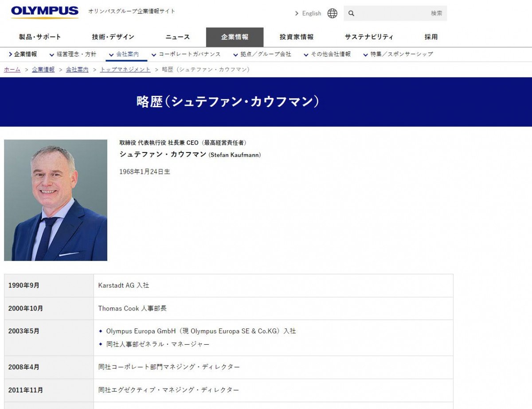Click the magnifying glass search icon
Image resolution: width=532 pixels, height=409 pixels.
click(x=351, y=13)
